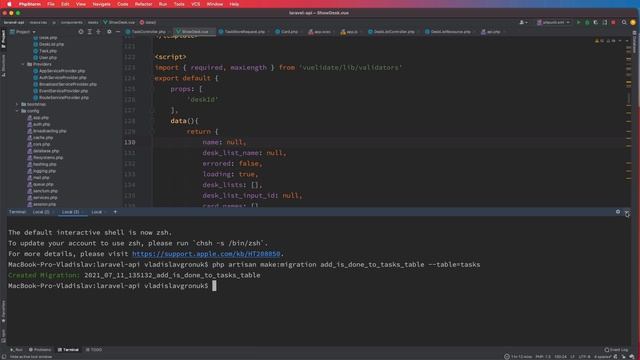Collapse the config folder
The height and width of the screenshot is (360, 640).
17,111
